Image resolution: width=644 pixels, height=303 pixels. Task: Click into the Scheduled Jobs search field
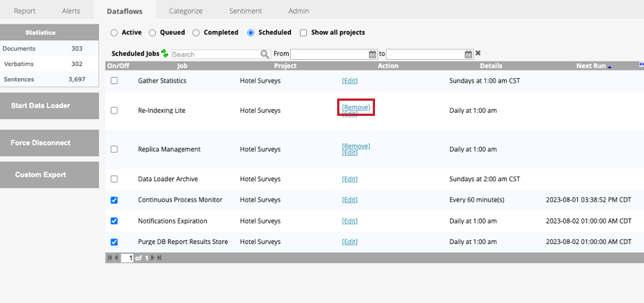tap(215, 55)
